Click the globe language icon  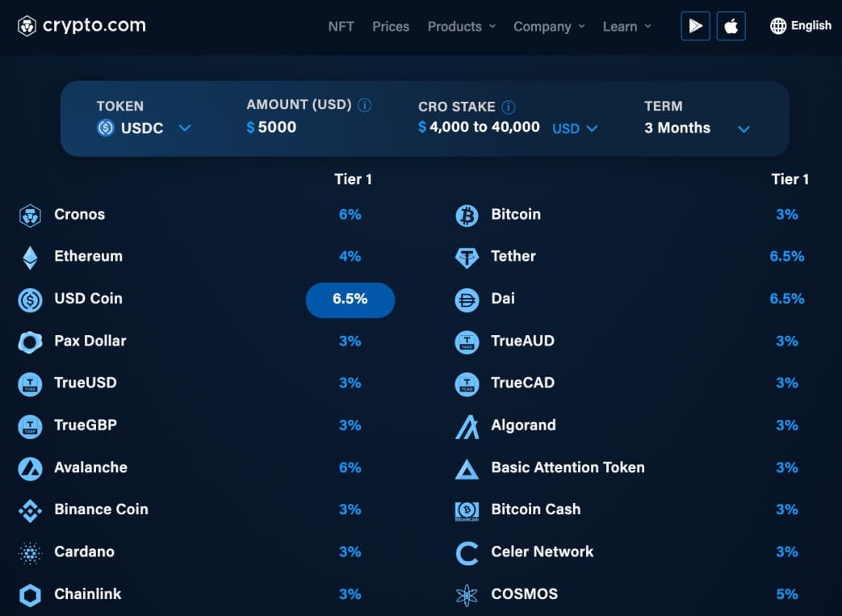(777, 26)
